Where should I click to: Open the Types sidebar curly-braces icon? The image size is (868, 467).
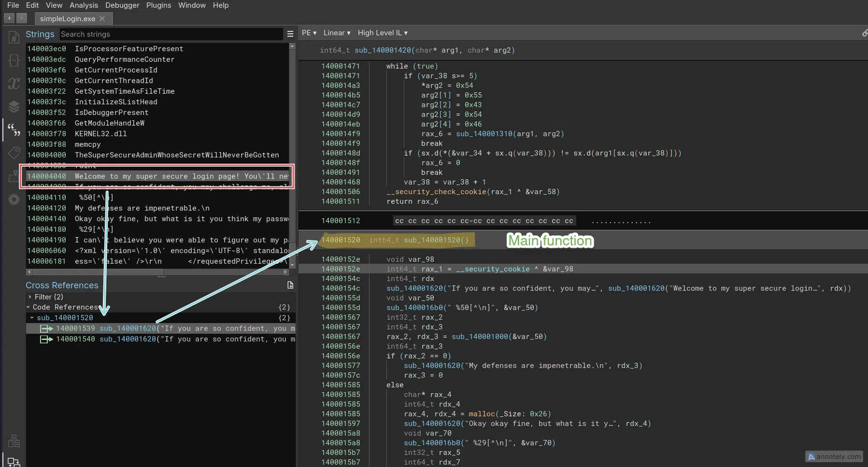pos(14,60)
